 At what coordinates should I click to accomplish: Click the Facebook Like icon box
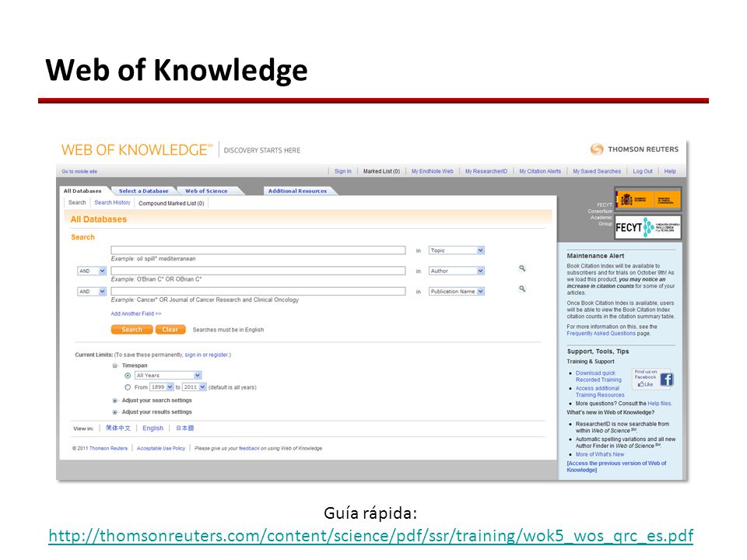pyautogui.click(x=652, y=378)
